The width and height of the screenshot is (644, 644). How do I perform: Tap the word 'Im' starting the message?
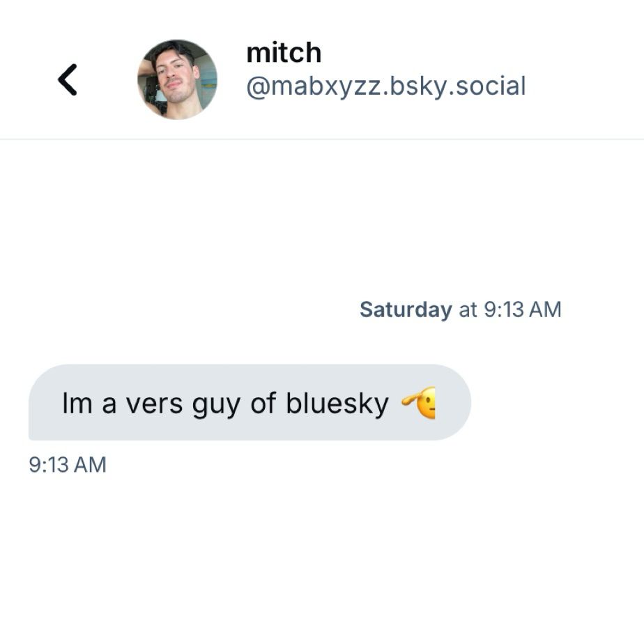point(77,404)
